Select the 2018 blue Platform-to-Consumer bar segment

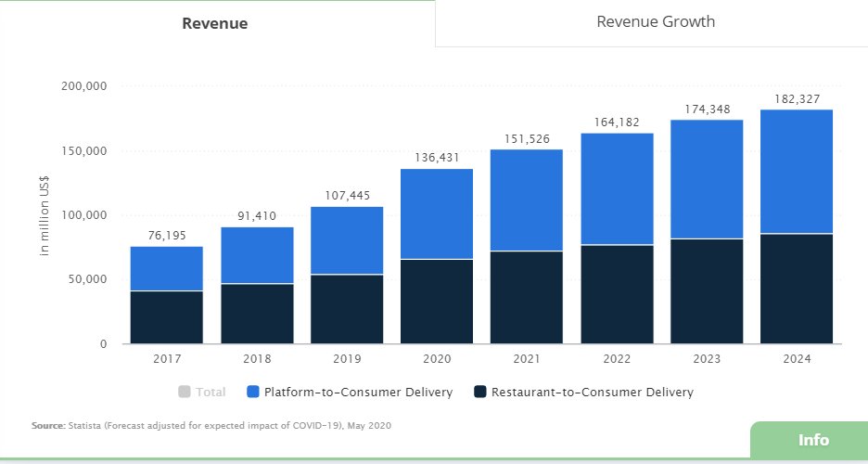(x=257, y=255)
